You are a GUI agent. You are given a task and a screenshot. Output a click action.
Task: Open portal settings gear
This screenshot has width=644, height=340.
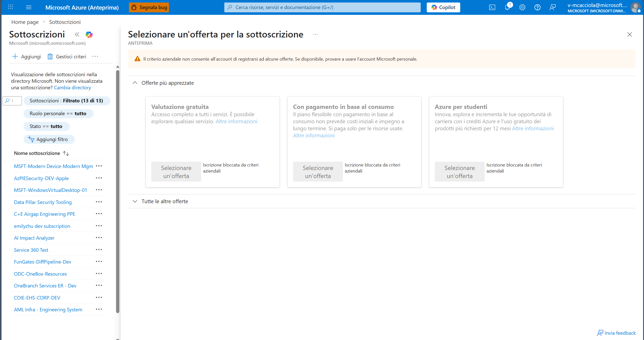pos(522,7)
